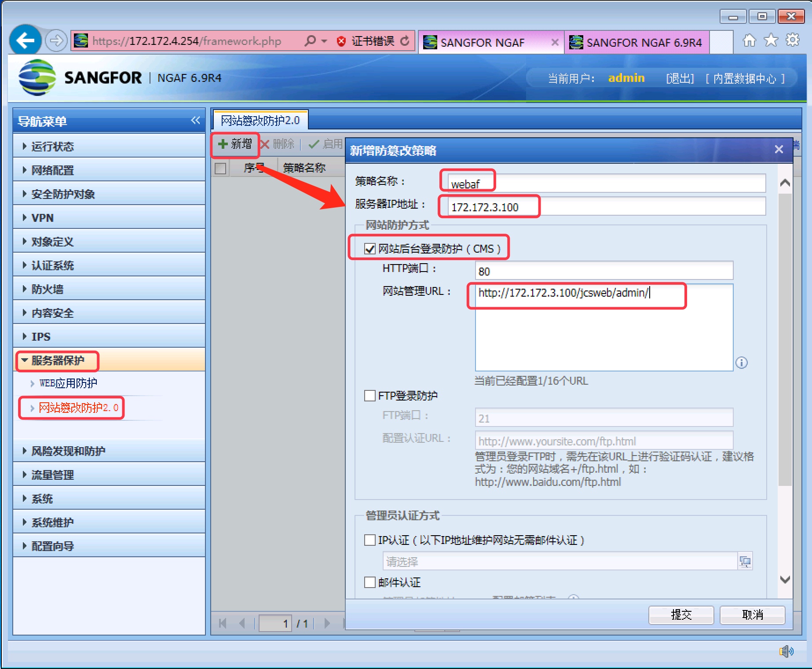This screenshot has width=812, height=669.
Task: Expand the 系统维护 menu
Action: 109,522
